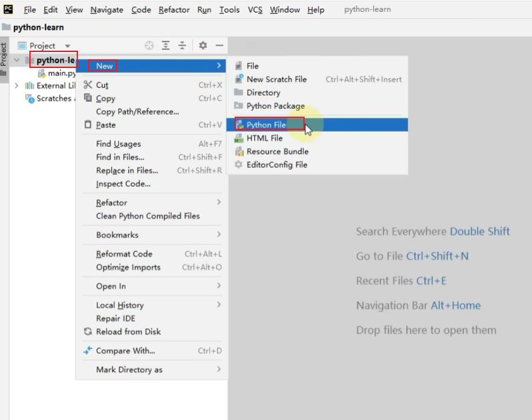Click the locate/select opened file target icon
This screenshot has height=420, width=532.
coord(149,45)
